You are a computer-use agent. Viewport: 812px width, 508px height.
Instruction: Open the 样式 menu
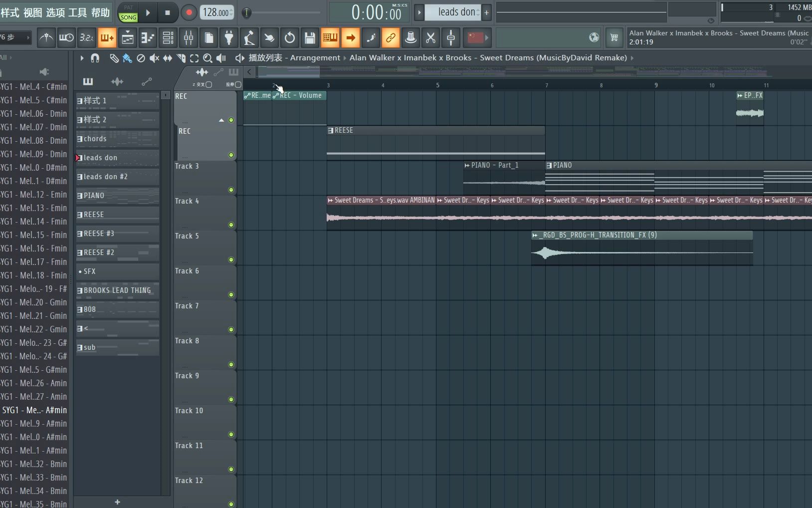(10, 13)
